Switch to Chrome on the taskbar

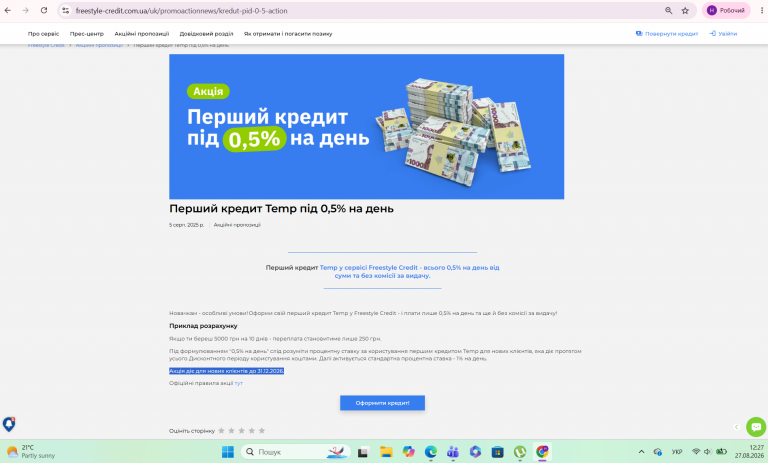point(542,452)
